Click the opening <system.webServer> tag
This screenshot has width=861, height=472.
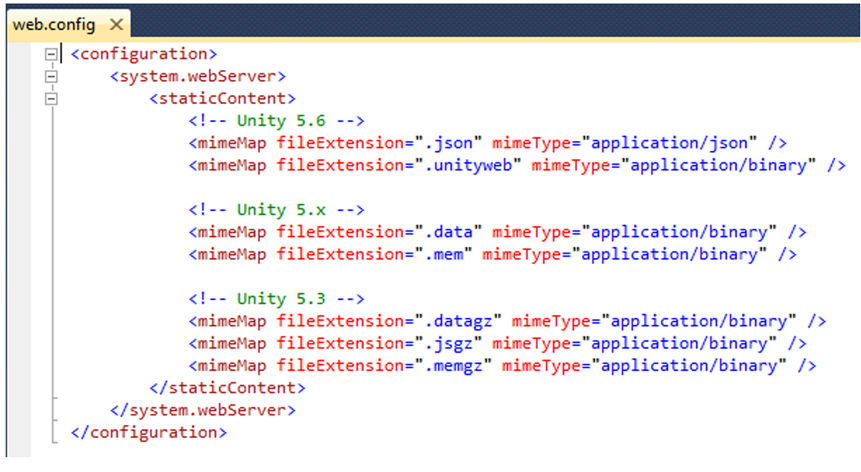(198, 76)
